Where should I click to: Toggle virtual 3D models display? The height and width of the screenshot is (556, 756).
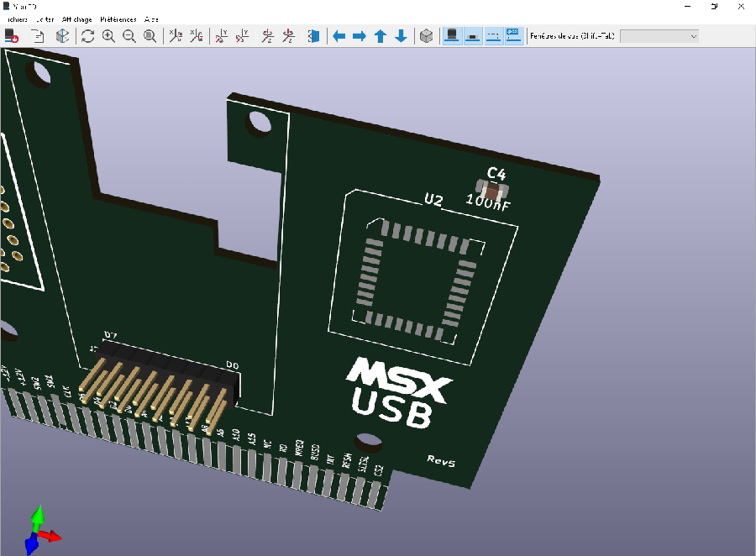pyautogui.click(x=493, y=36)
